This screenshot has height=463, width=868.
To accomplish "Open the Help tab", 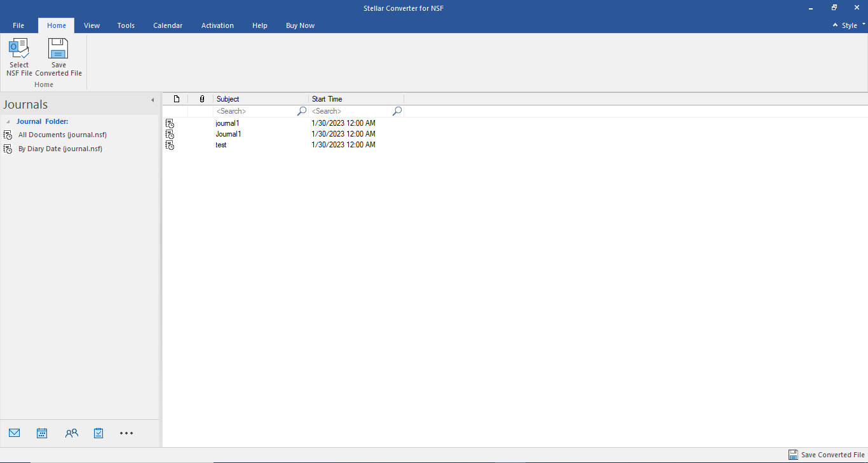I will 260,25.
